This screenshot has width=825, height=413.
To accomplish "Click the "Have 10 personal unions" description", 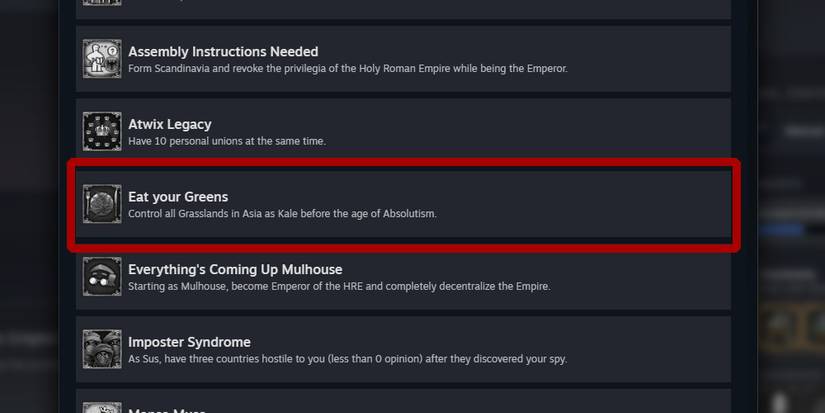I will (x=226, y=141).
